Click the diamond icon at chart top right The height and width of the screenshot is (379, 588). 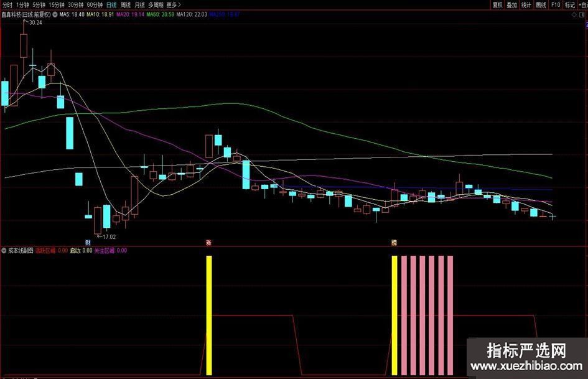[x=574, y=15]
